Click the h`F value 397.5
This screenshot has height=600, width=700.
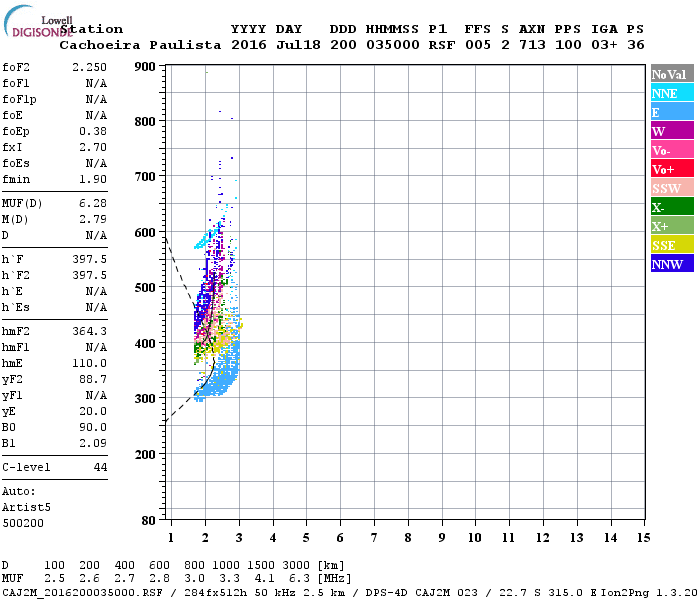coord(89,259)
